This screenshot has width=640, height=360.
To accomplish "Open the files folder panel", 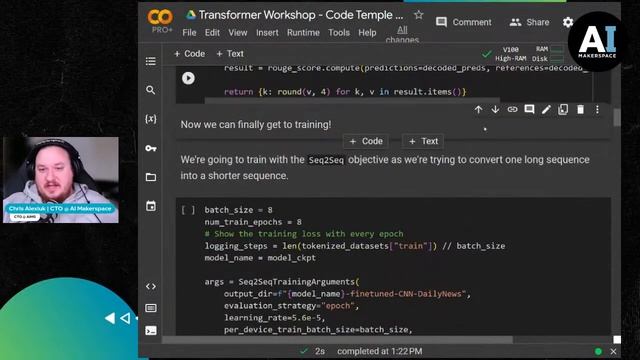I will click(151, 177).
